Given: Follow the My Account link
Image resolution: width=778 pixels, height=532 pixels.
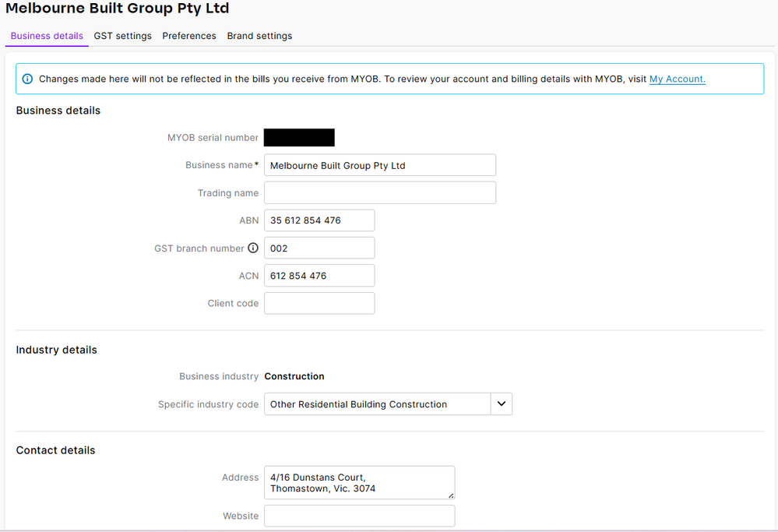Looking at the screenshot, I should 677,79.
